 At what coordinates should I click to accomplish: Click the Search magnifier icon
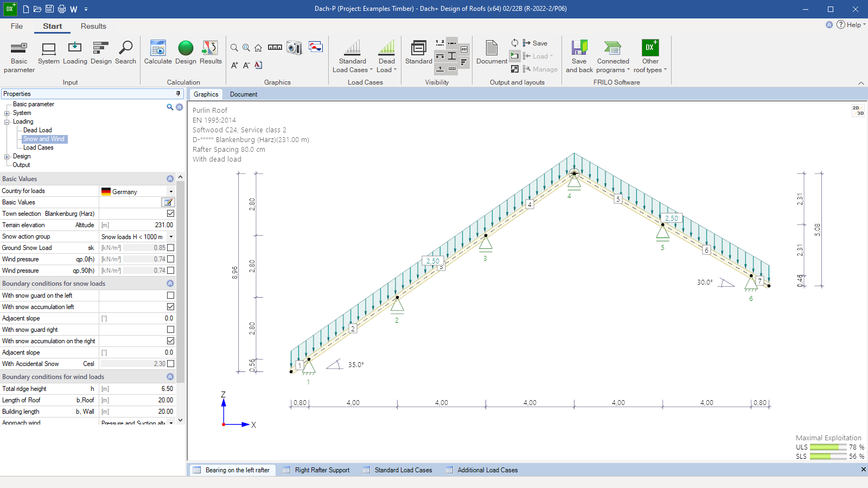coord(125,53)
